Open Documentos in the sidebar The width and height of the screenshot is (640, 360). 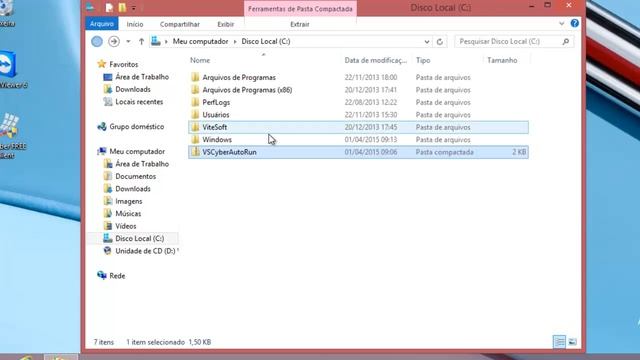tap(135, 176)
